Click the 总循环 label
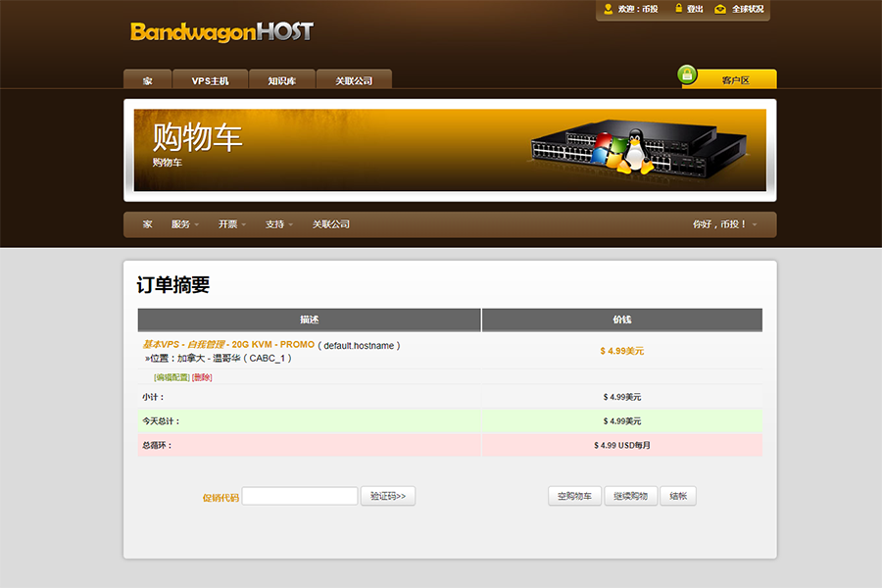 coord(157,445)
